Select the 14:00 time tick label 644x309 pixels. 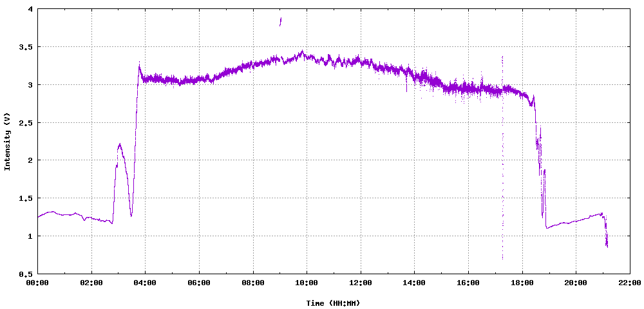click(x=414, y=283)
